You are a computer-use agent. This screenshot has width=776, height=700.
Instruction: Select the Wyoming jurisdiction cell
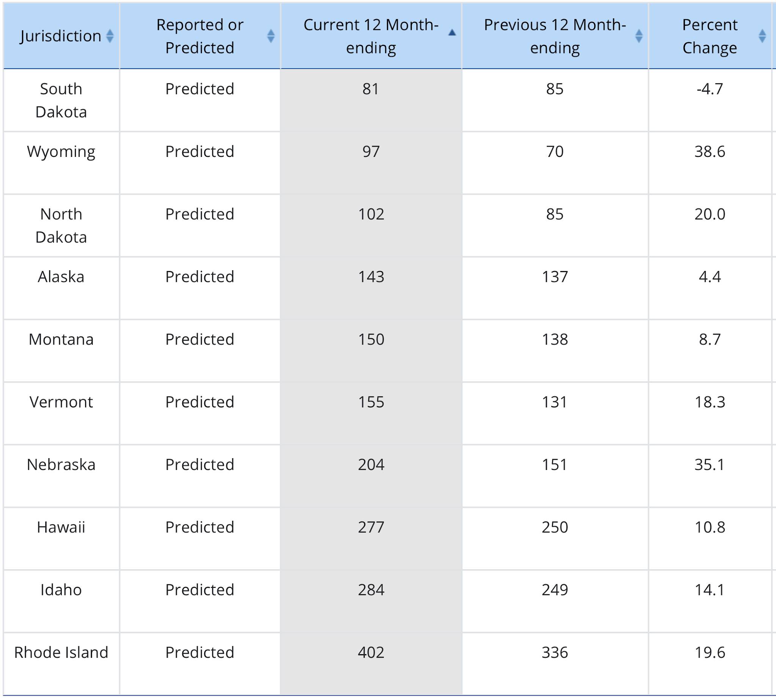[x=61, y=163]
